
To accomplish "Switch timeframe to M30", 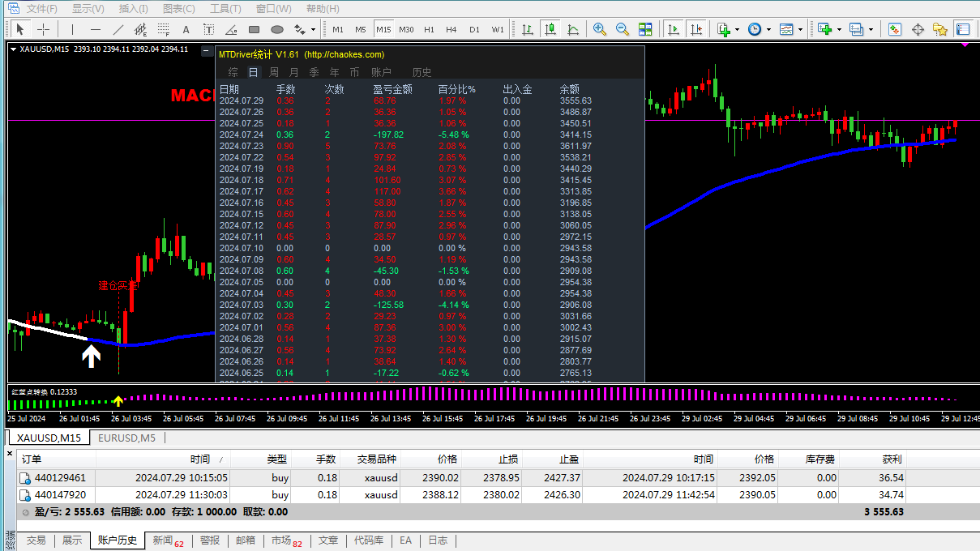I will point(406,29).
